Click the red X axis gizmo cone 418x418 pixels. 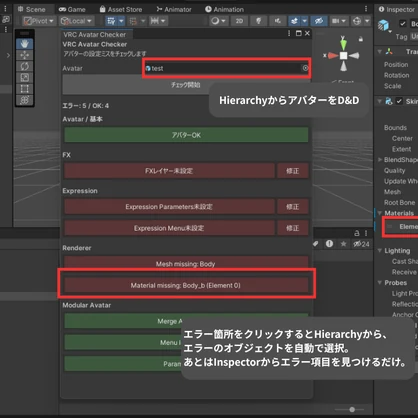(333, 56)
